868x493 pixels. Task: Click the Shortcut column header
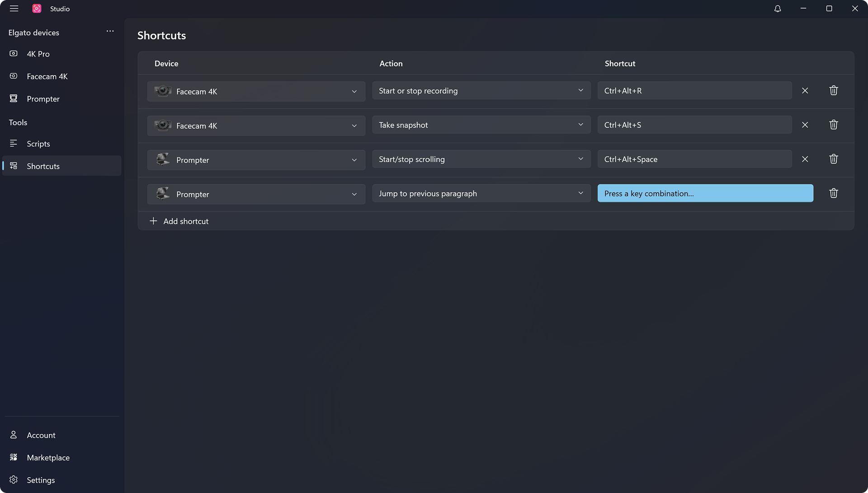tap(620, 64)
